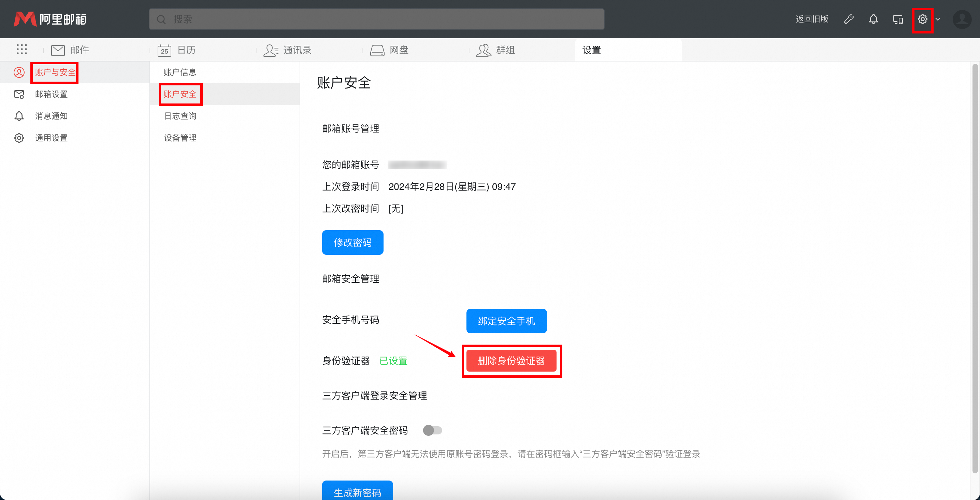Click the 身份验证器 label
The width and height of the screenshot is (980, 500).
point(346,361)
